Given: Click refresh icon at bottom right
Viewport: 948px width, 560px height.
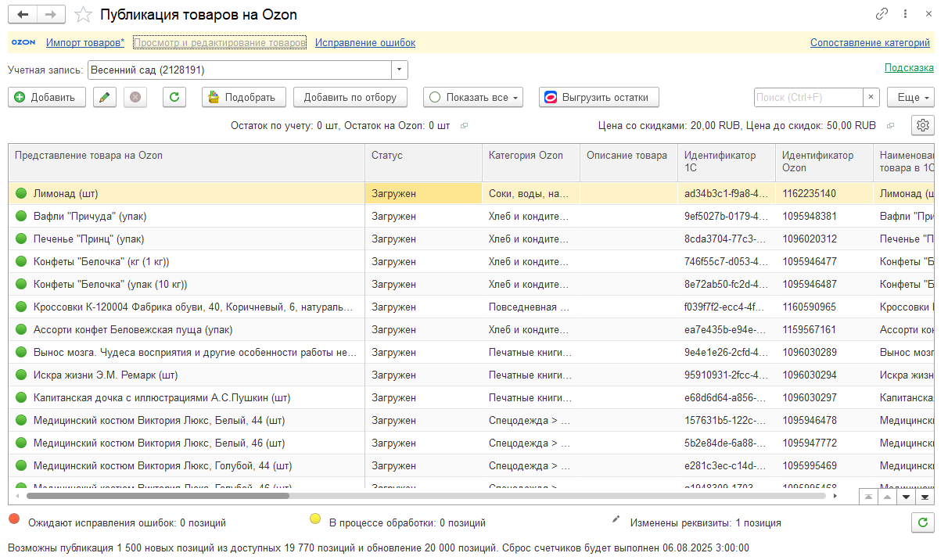Looking at the screenshot, I should pyautogui.click(x=923, y=522).
